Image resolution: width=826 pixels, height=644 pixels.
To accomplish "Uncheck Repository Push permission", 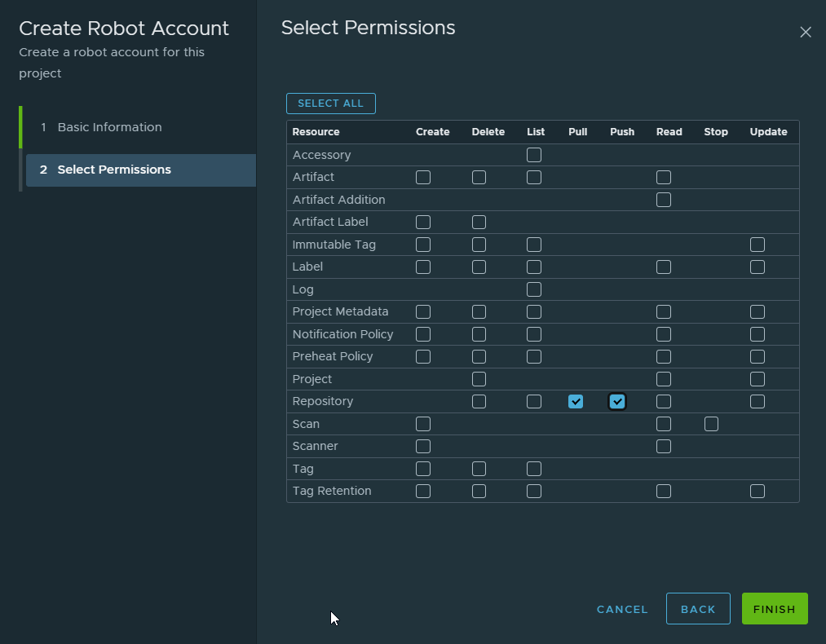I will 617,401.
